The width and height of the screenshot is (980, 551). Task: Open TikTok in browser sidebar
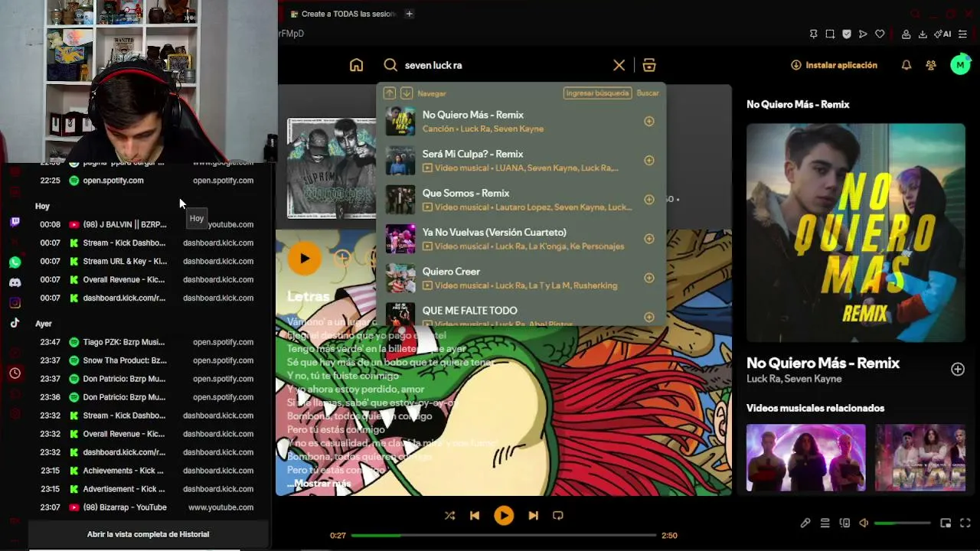(x=15, y=322)
